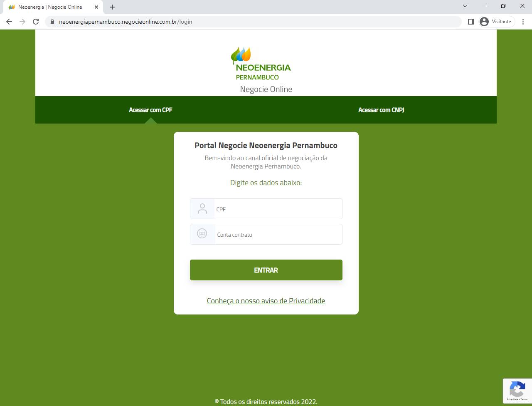Click Todos os direitos reservados 2022 footer
The width and height of the screenshot is (532, 406).
pyautogui.click(x=266, y=401)
